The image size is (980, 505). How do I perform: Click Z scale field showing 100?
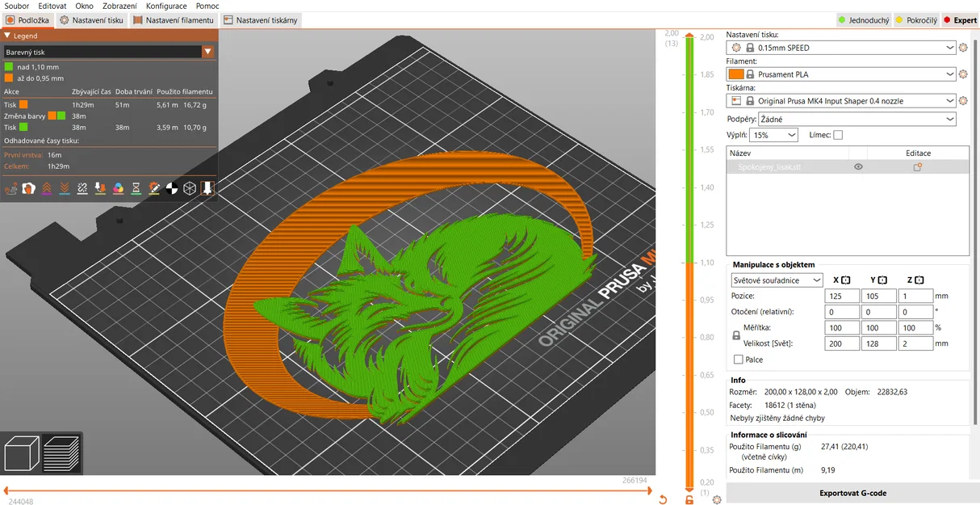tap(915, 328)
